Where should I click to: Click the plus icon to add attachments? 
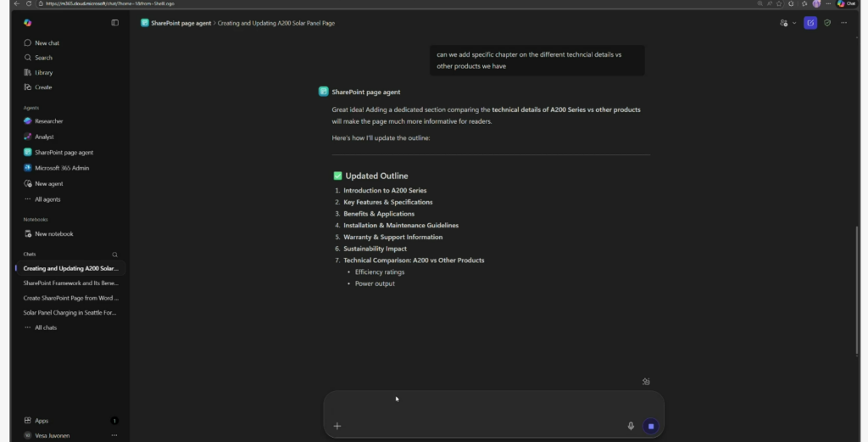pos(337,426)
